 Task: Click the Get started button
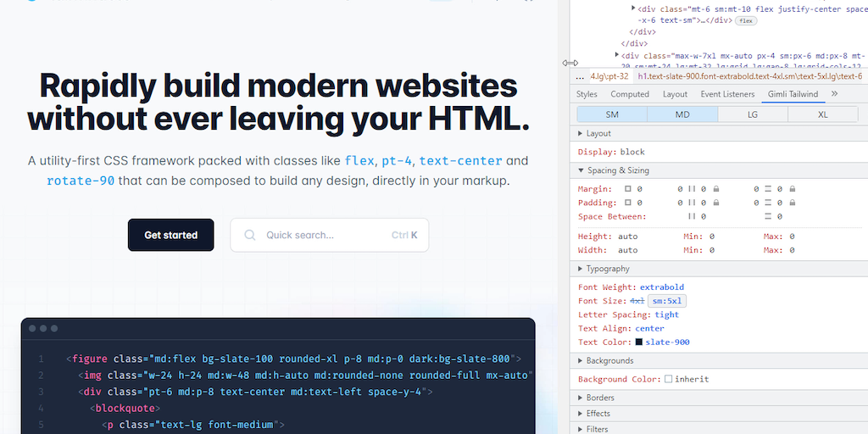pyautogui.click(x=170, y=236)
